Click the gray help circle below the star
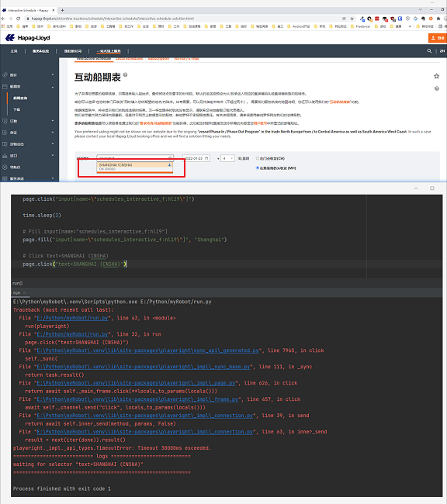Image resolution: width=447 pixels, height=504 pixels. coord(437,88)
